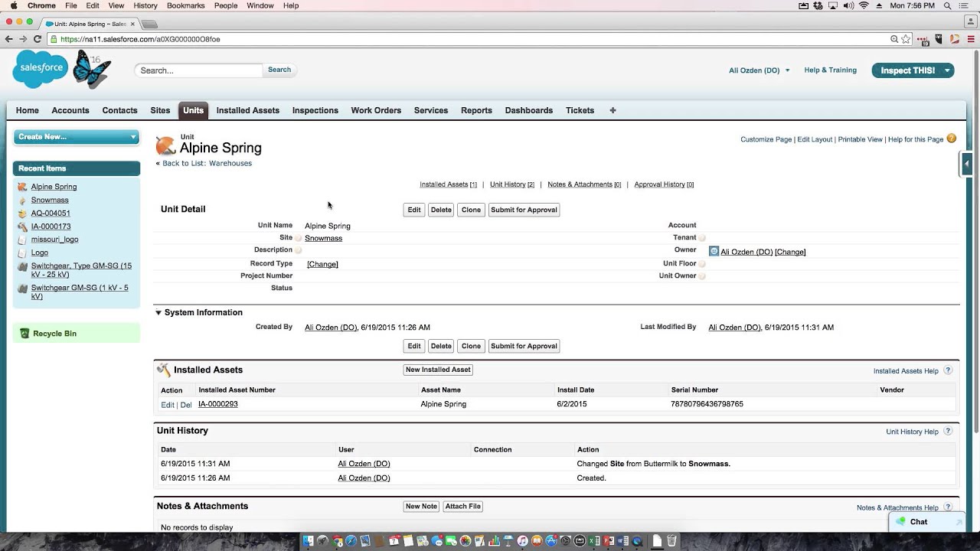Open AQ-004051 in Recent Items
This screenshot has width=980, height=551.
[x=51, y=214]
